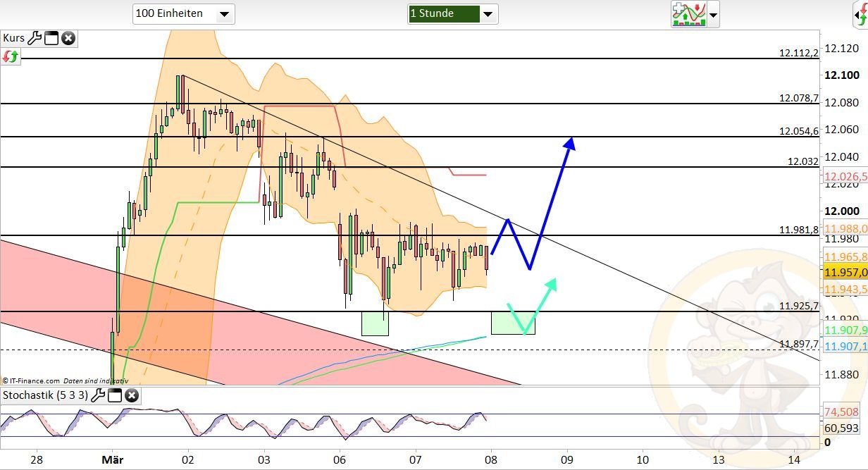This screenshot has width=868, height=470.
Task: Click the Kurs panel window icon
Action: click(51, 38)
